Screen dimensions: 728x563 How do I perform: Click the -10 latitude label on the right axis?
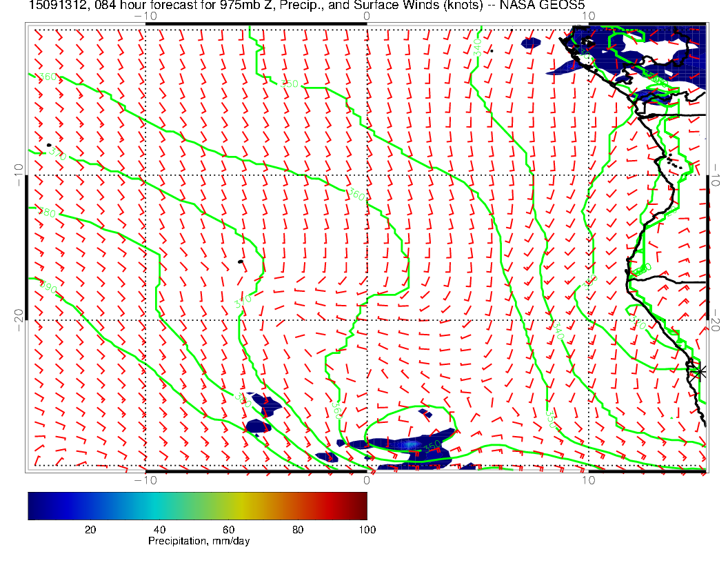[x=716, y=170]
